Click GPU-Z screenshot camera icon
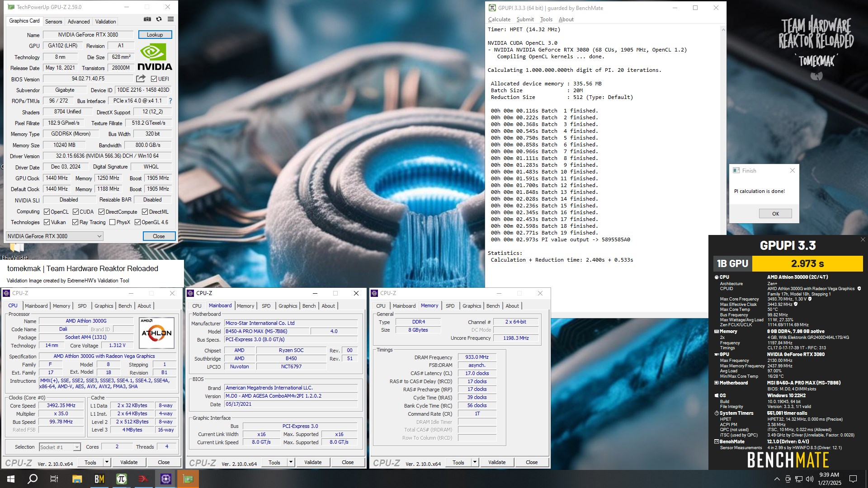 point(147,19)
